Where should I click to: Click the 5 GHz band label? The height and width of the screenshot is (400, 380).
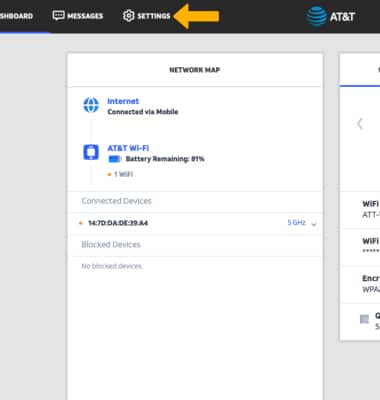click(296, 222)
